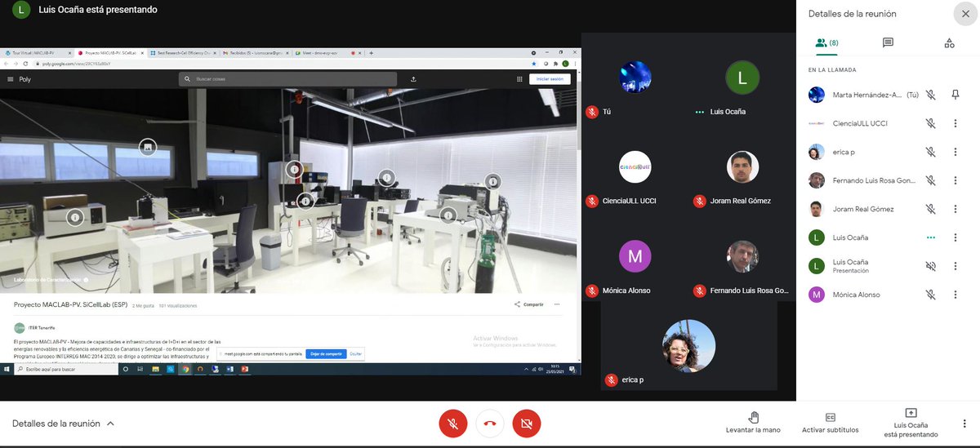Open the three-dot more options in the bottom bar
Viewport: 980px width, 448px height.
tap(964, 424)
